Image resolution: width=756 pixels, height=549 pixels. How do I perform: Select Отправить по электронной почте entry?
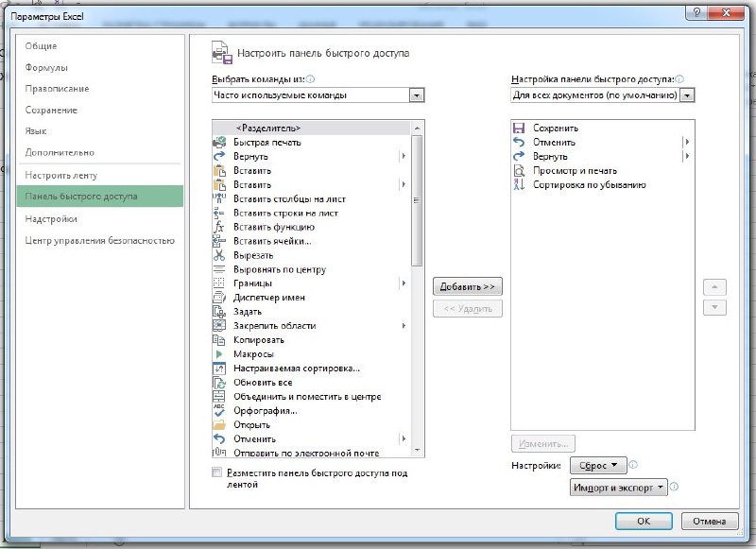pyautogui.click(x=312, y=453)
